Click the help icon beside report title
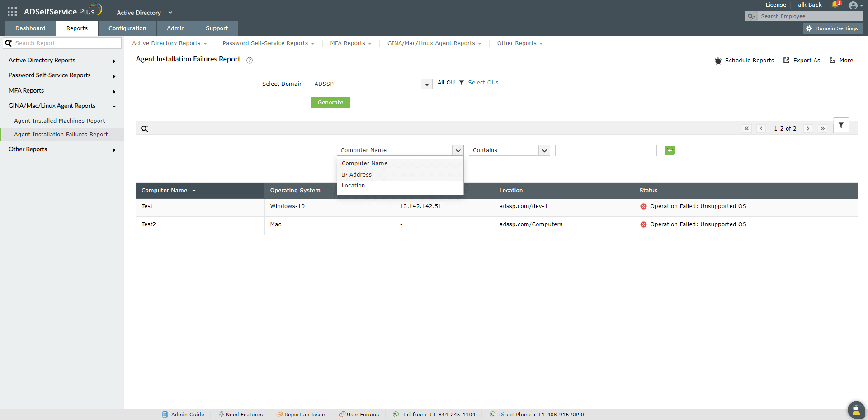Viewport: 868px width, 420px height. (250, 60)
